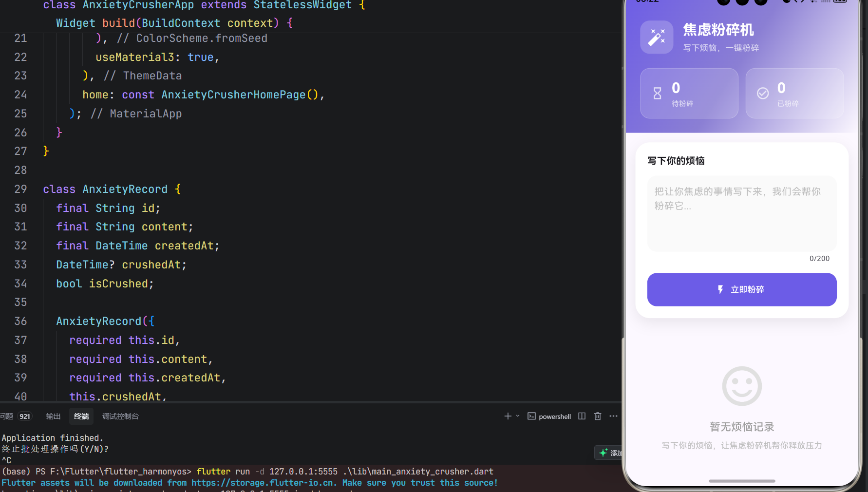Click the code line 'class AnxietyRecord {'
Viewport: 868px width, 492px height.
pos(112,189)
